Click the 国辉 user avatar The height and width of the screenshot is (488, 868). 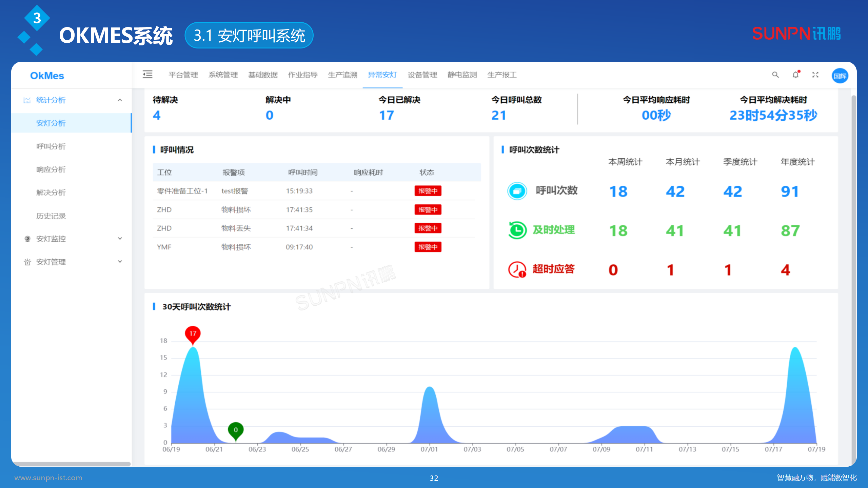coord(840,76)
